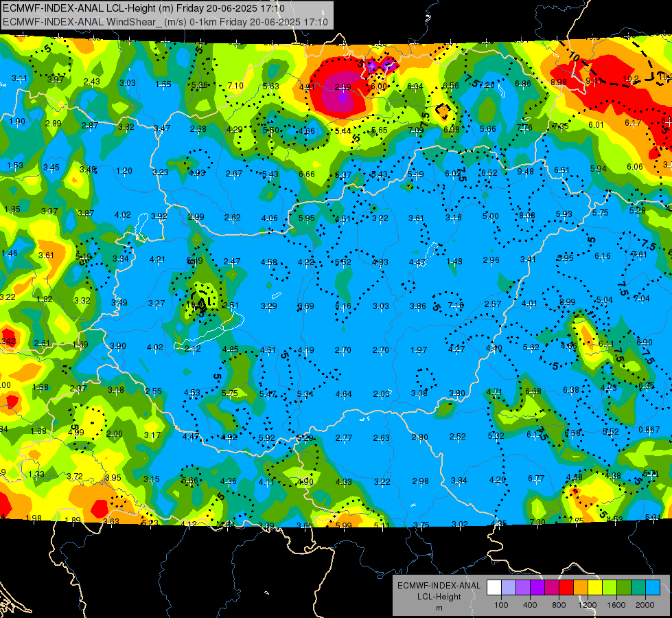672x618 pixels.
Task: Click the wind shear value '6.86'
Action: 523,84
